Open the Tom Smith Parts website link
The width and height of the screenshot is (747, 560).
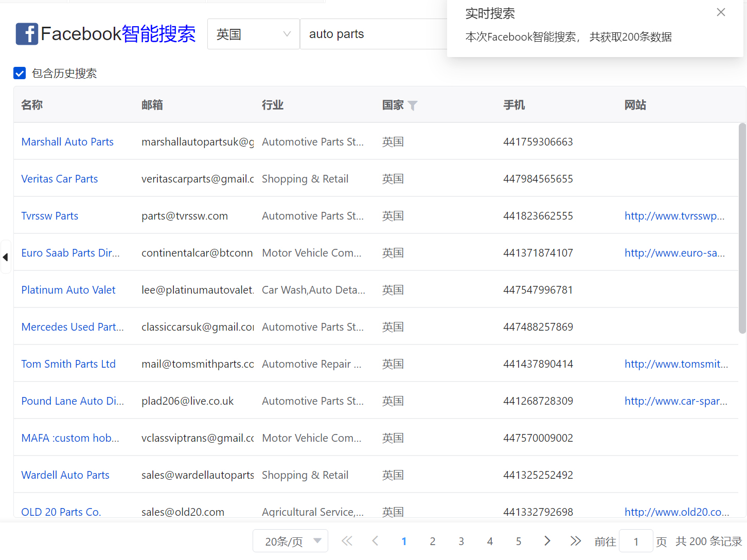tap(676, 364)
